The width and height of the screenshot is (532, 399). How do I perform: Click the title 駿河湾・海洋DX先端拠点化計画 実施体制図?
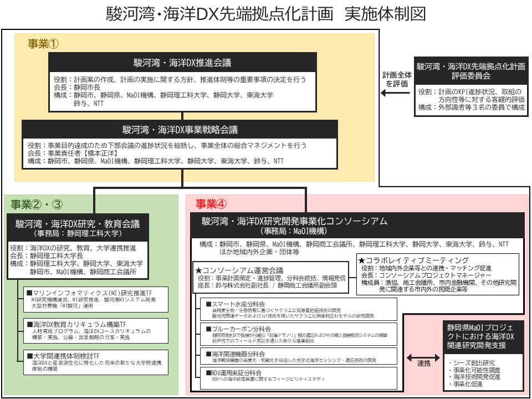tap(265, 14)
